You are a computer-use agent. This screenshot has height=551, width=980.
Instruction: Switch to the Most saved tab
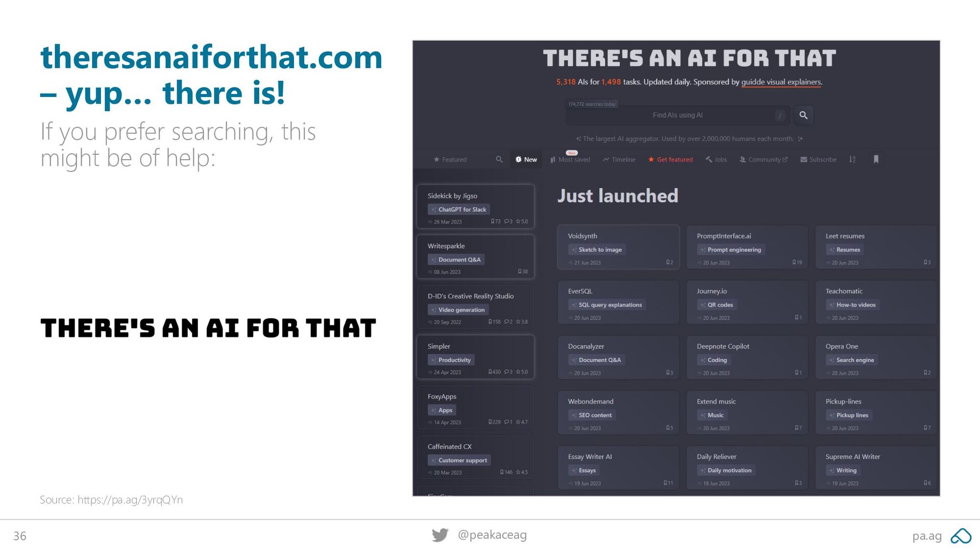tap(570, 159)
